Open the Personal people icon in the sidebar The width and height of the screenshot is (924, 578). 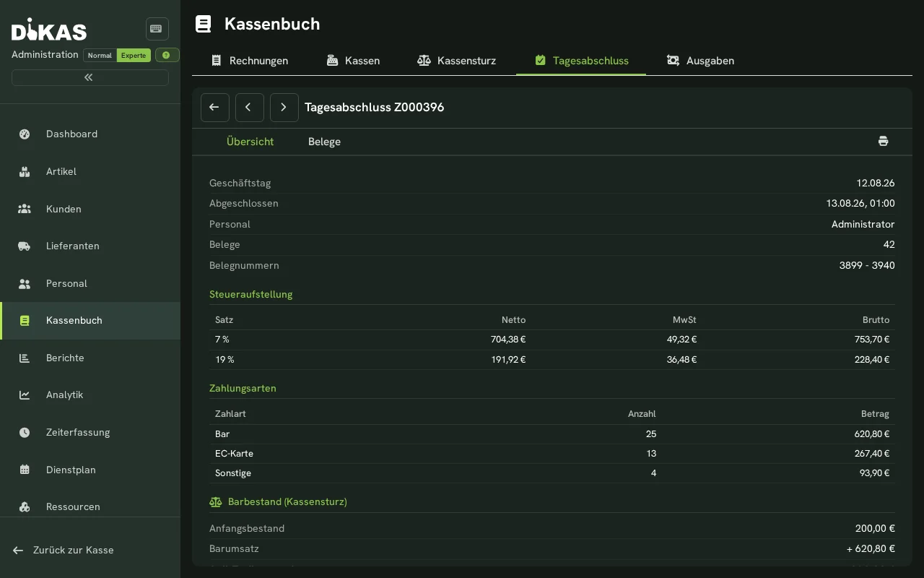(x=25, y=284)
